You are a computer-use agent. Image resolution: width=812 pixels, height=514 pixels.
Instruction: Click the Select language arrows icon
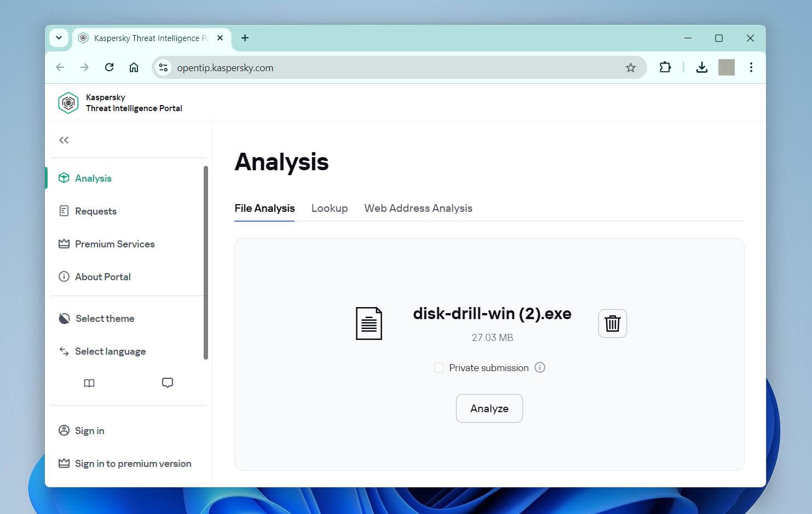[x=64, y=351]
